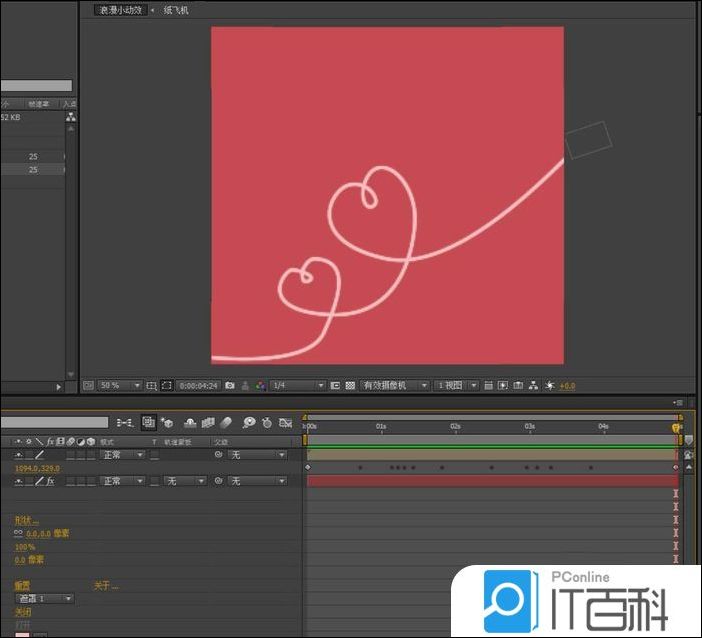Viewport: 702px width, 638px height.
Task: Toggle visibility of the second layer
Action: (x=18, y=481)
